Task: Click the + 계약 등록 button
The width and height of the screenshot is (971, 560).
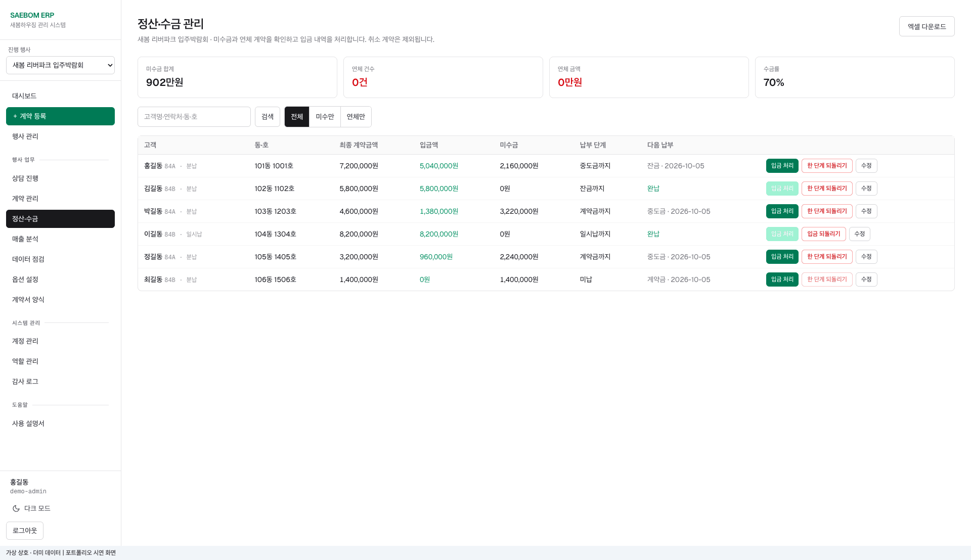Action: coord(60,116)
